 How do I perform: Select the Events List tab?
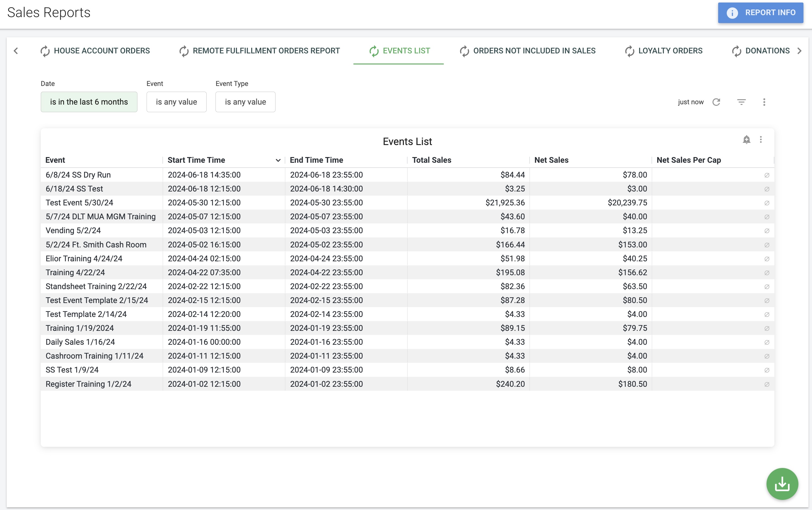point(399,51)
